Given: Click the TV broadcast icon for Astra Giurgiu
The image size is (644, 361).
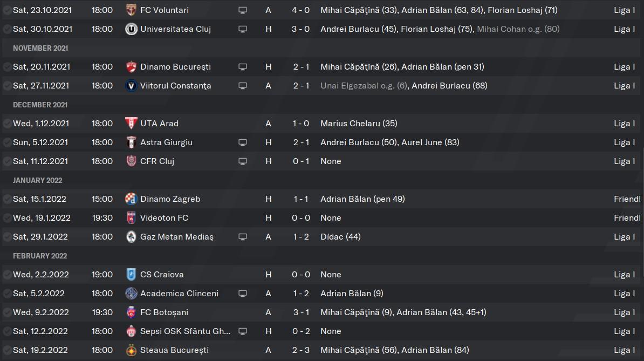Looking at the screenshot, I should pyautogui.click(x=243, y=142).
